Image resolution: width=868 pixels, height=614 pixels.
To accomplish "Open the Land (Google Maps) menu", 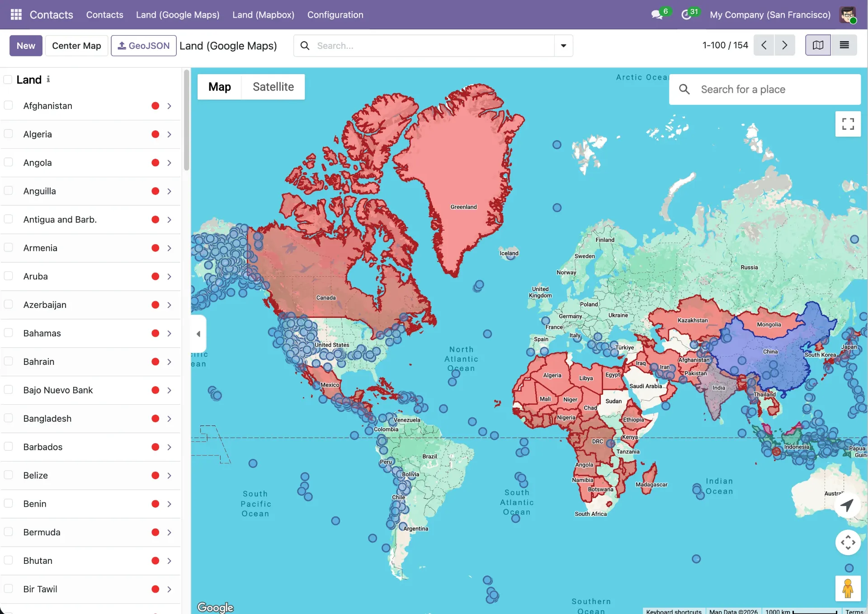I will [x=178, y=14].
